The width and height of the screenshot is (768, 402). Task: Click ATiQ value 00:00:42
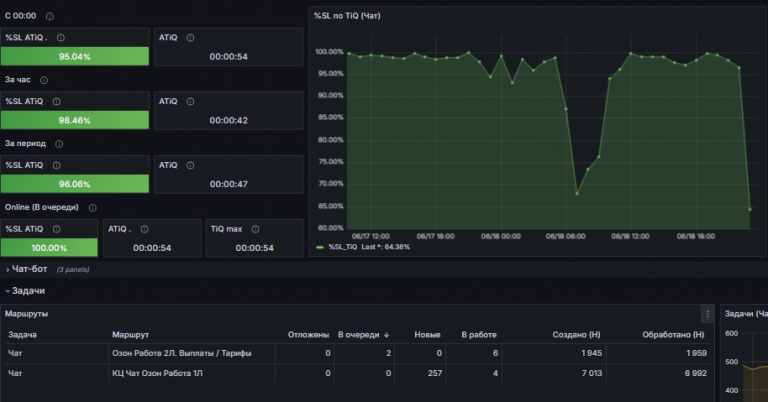pos(229,120)
